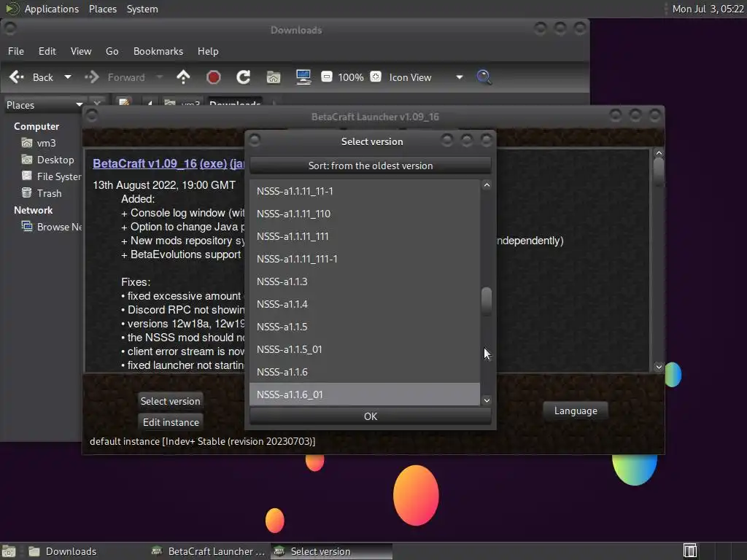Image resolution: width=747 pixels, height=560 pixels.
Task: Switch to BetaCraft Launcher in taskbar
Action: (208, 551)
